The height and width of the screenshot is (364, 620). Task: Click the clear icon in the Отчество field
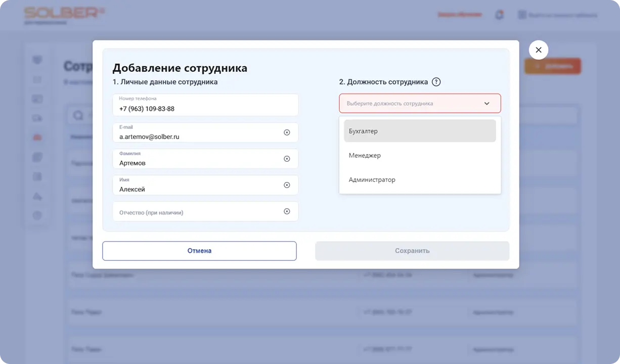287,211
